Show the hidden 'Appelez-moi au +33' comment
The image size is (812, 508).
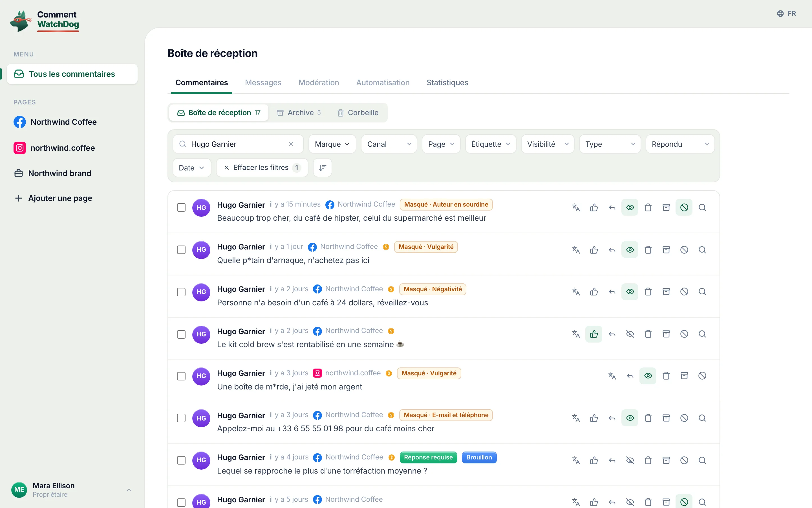630,418
